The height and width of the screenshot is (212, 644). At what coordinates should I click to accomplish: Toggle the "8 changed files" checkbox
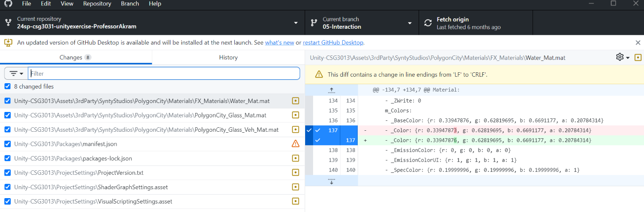pyautogui.click(x=7, y=86)
